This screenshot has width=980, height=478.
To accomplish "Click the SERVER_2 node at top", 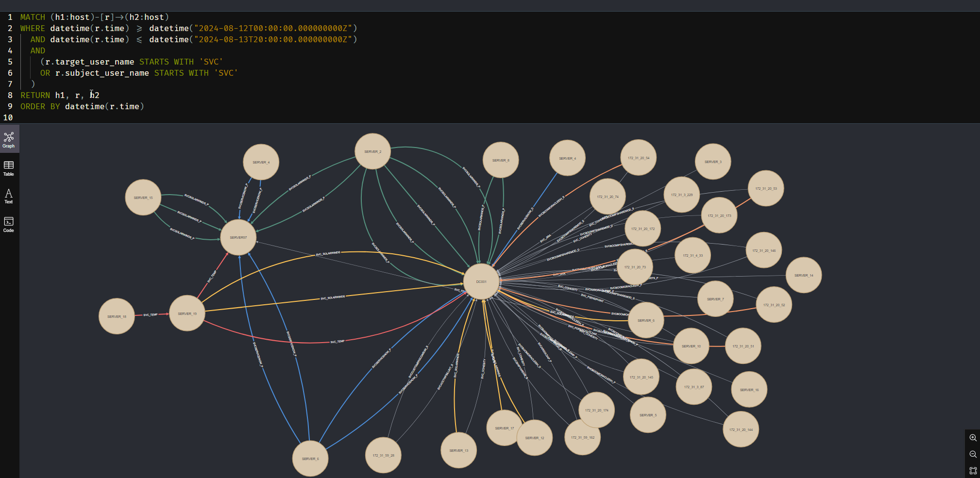I will (x=373, y=151).
